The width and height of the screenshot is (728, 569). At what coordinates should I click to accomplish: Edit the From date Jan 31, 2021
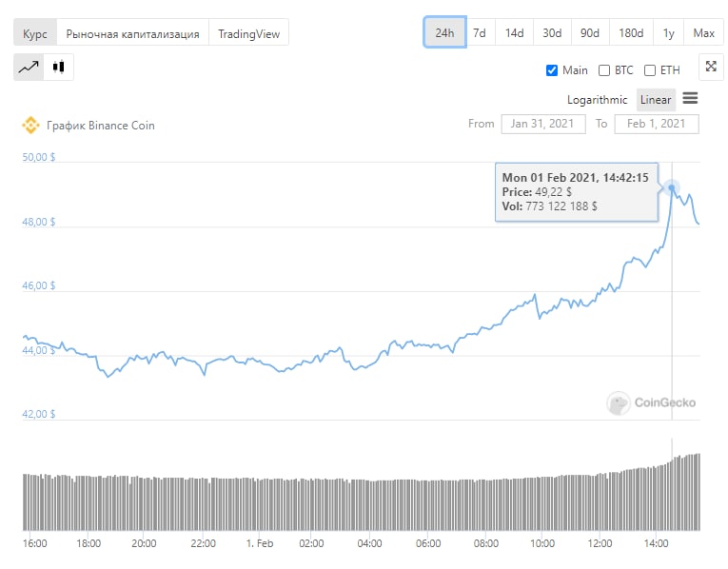(x=543, y=124)
